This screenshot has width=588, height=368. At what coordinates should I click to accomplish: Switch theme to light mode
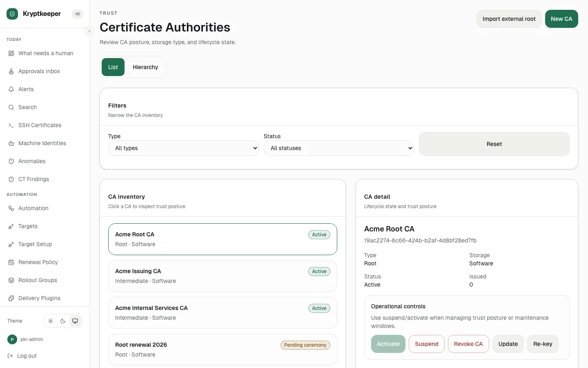pyautogui.click(x=51, y=321)
